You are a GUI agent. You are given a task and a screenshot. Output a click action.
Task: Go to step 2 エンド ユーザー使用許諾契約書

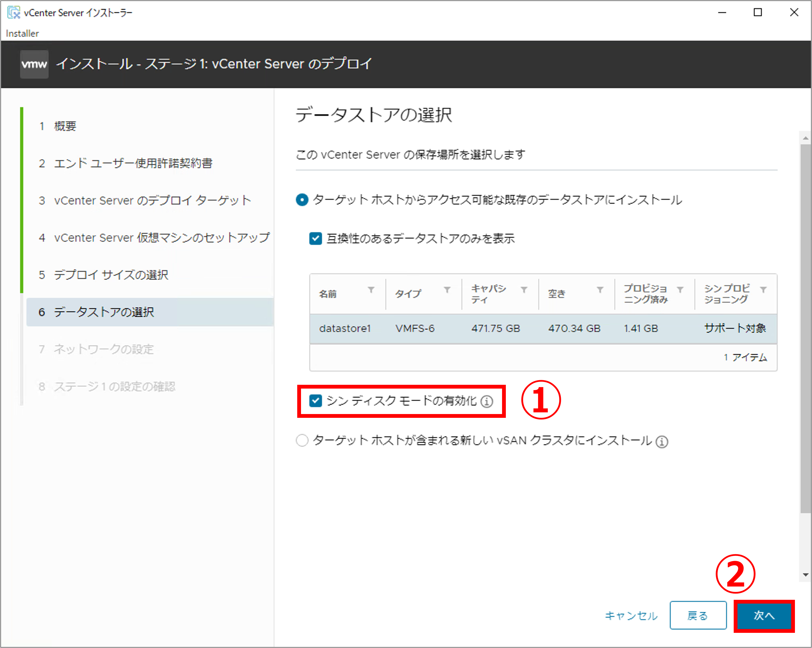[x=126, y=163]
